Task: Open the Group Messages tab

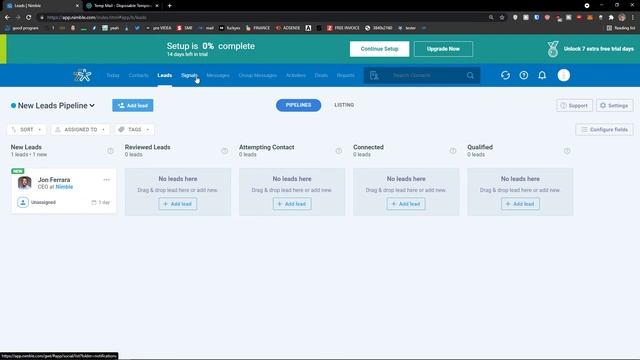Action: (x=258, y=76)
